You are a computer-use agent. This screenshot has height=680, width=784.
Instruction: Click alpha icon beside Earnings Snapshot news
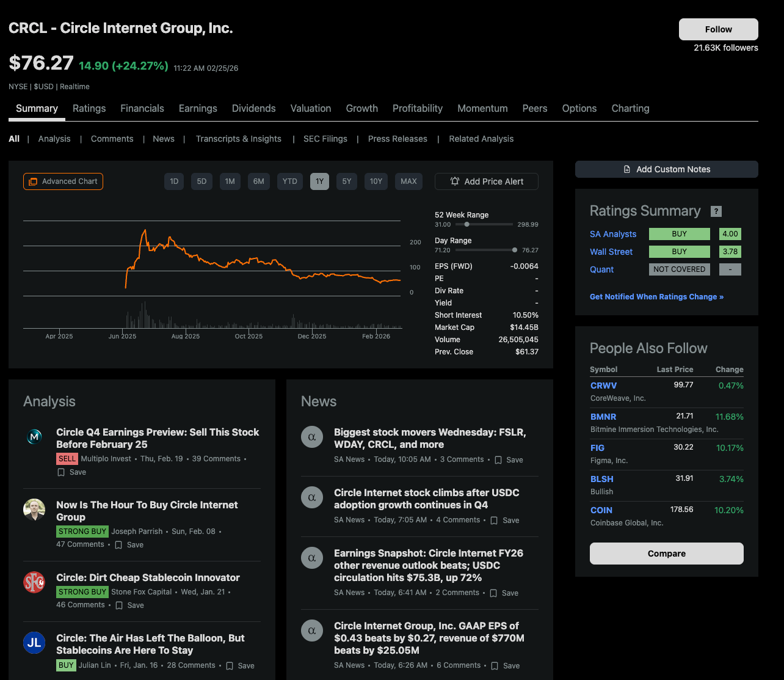point(312,558)
